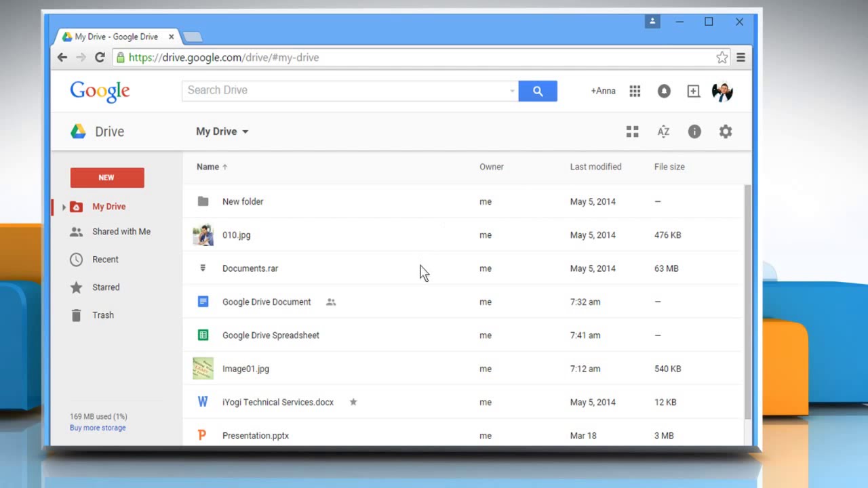Click the red NEW button

(x=107, y=178)
